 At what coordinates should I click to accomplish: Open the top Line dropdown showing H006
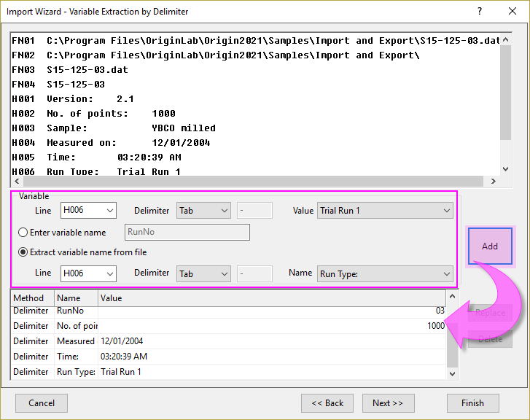[87, 211]
